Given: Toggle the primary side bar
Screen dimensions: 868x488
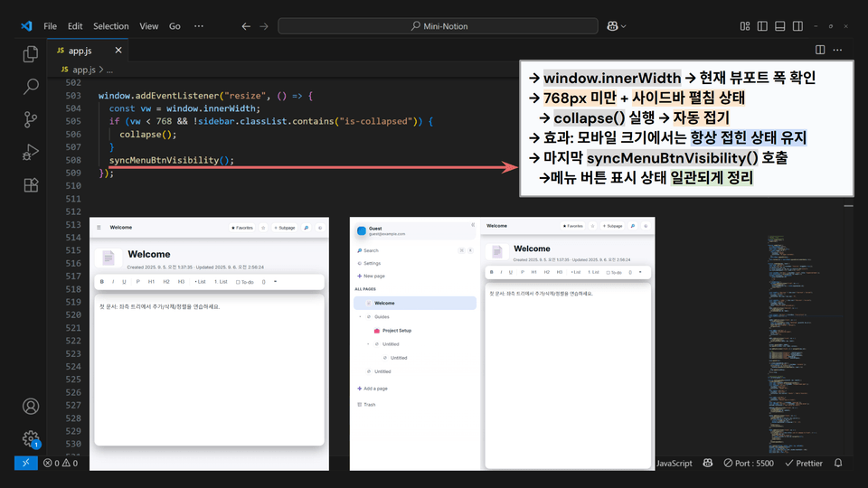Looking at the screenshot, I should 762,26.
